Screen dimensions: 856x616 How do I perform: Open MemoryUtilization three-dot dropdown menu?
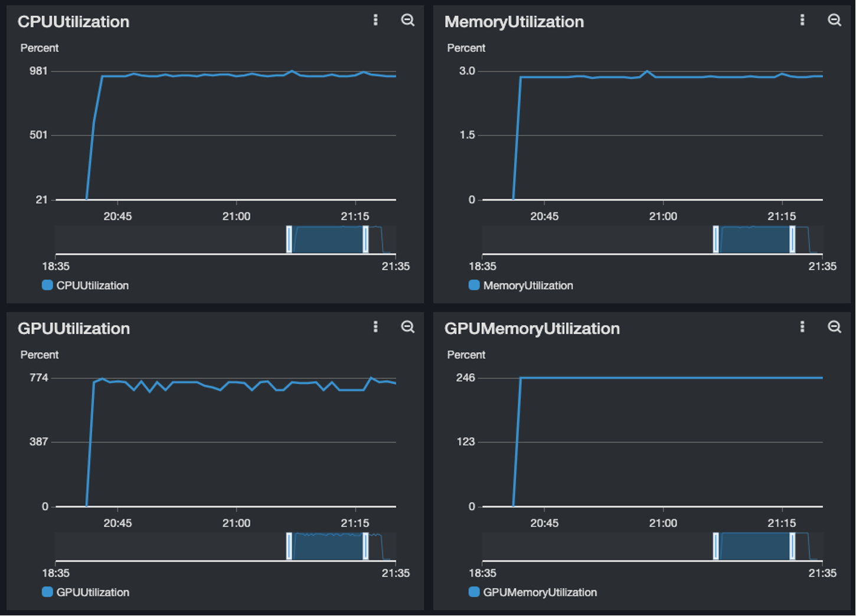click(802, 20)
